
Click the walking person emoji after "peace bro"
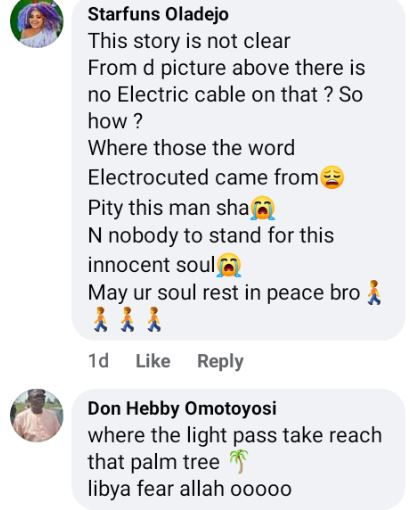pyautogui.click(x=374, y=292)
